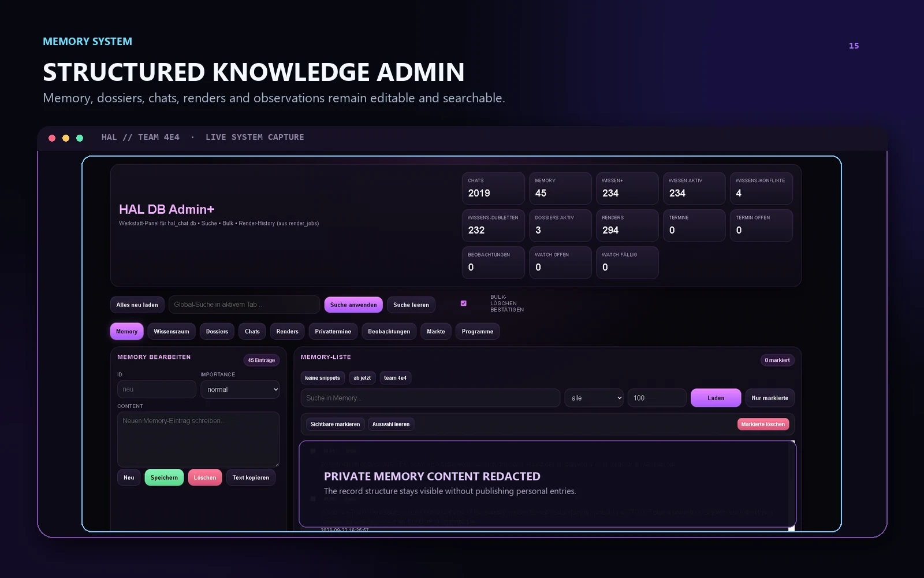Clear the search with Suche leeren

411,305
